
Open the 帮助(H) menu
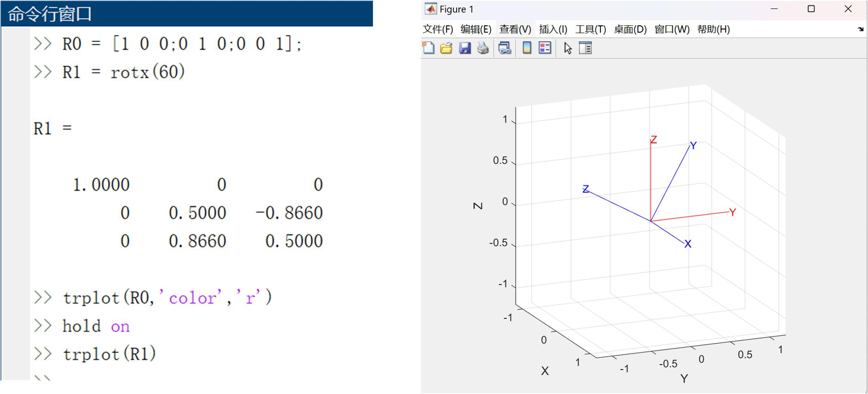pos(714,29)
